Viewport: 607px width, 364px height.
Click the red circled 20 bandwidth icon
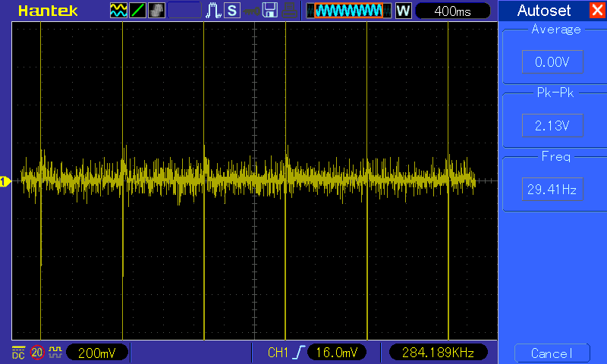[37, 353]
